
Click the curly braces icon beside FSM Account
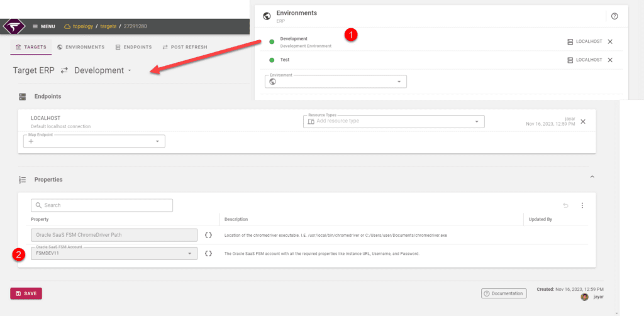point(208,254)
